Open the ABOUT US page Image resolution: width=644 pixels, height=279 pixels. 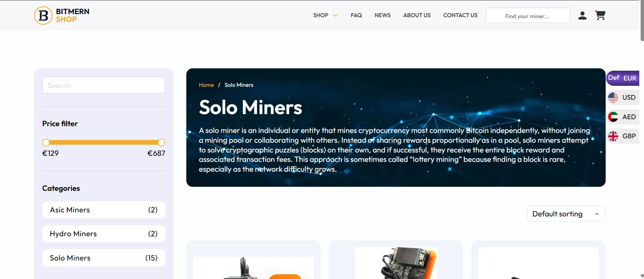417,15
